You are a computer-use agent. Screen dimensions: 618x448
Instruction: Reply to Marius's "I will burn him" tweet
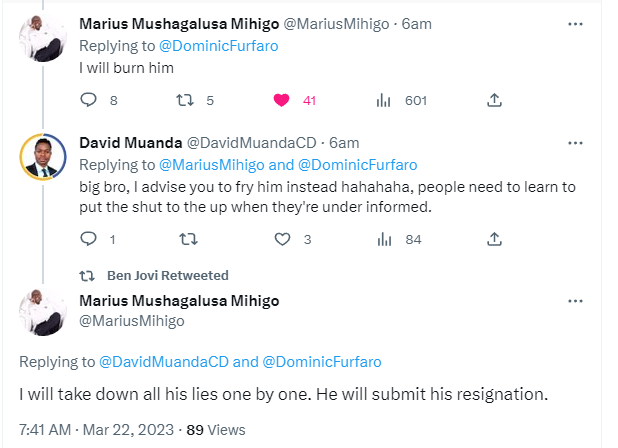pyautogui.click(x=87, y=100)
